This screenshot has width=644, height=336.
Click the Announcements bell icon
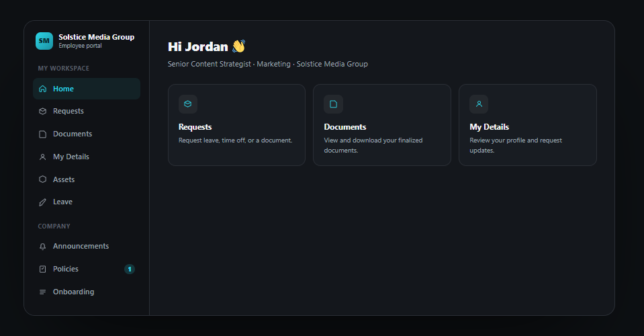point(43,247)
